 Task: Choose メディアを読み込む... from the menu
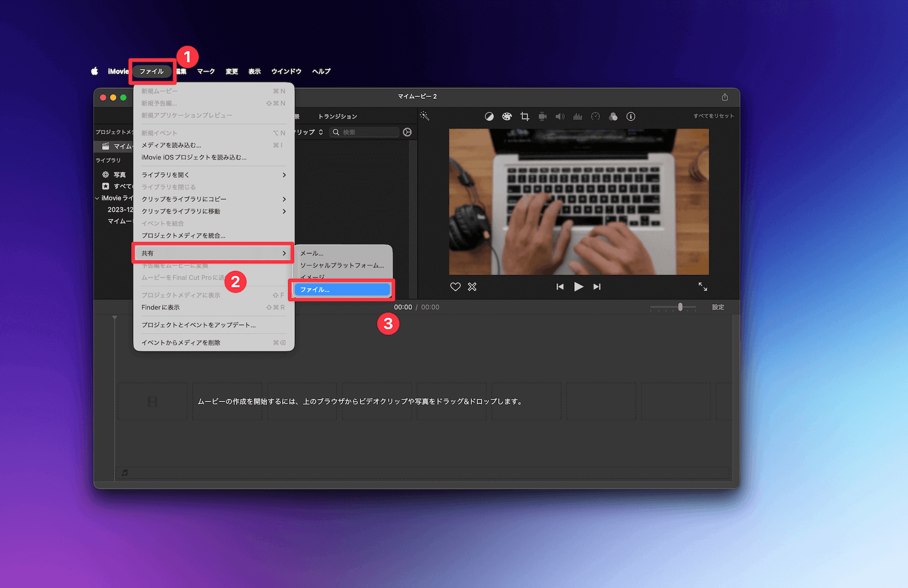213,145
